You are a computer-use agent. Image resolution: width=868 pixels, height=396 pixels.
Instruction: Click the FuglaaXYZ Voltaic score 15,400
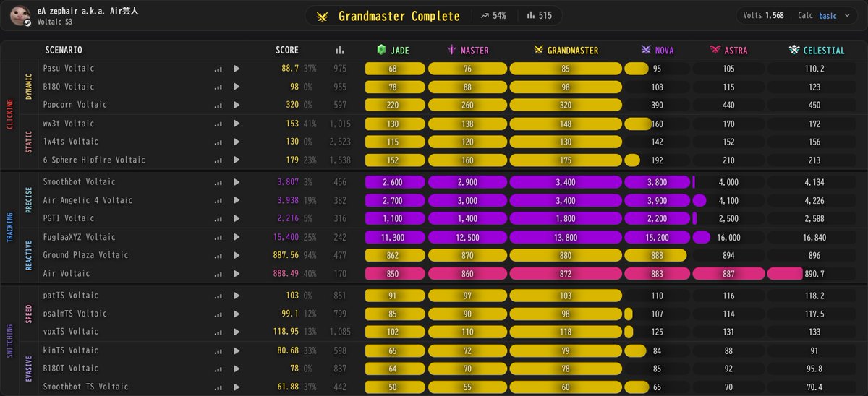point(284,237)
